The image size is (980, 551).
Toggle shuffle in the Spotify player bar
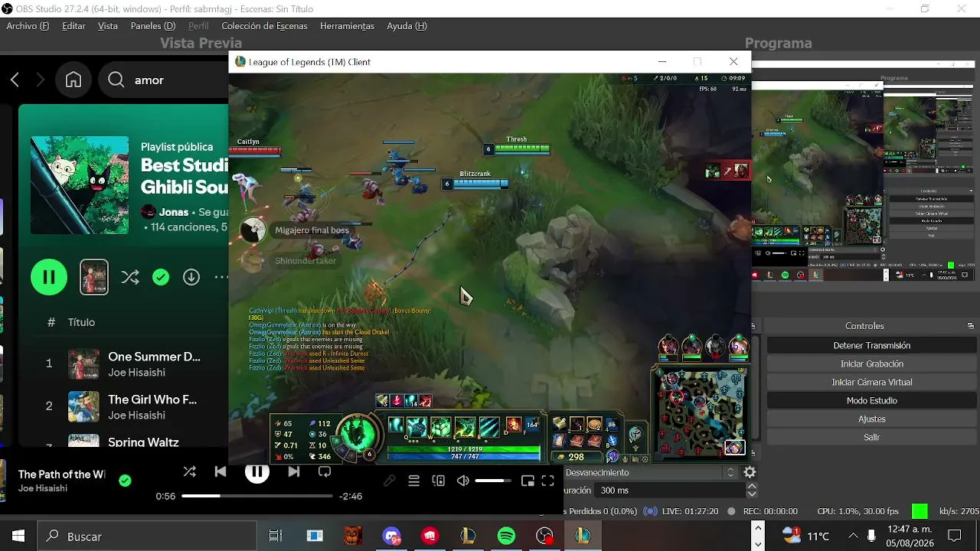click(x=190, y=471)
